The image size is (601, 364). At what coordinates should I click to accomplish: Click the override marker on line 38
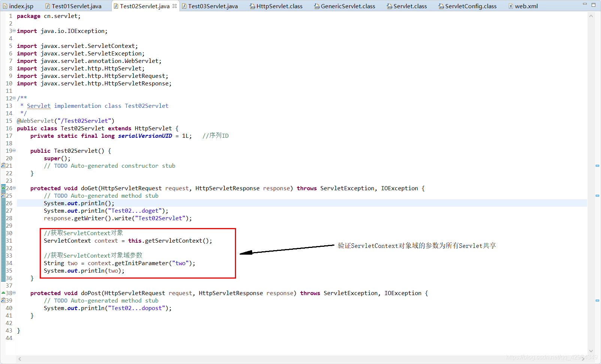[x=3, y=293]
